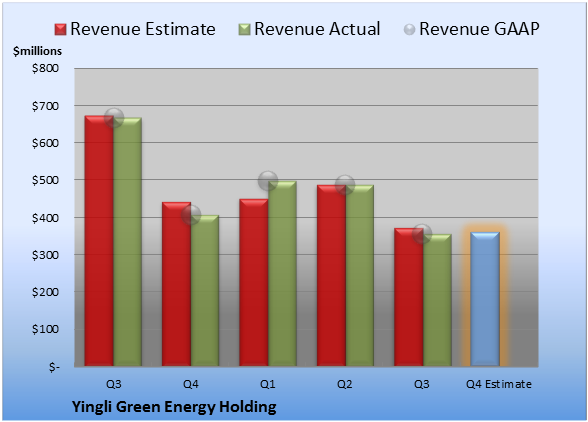Click the gray Revenue GAAP legend marker
Viewport: 588px width, 422px height.
(409, 29)
